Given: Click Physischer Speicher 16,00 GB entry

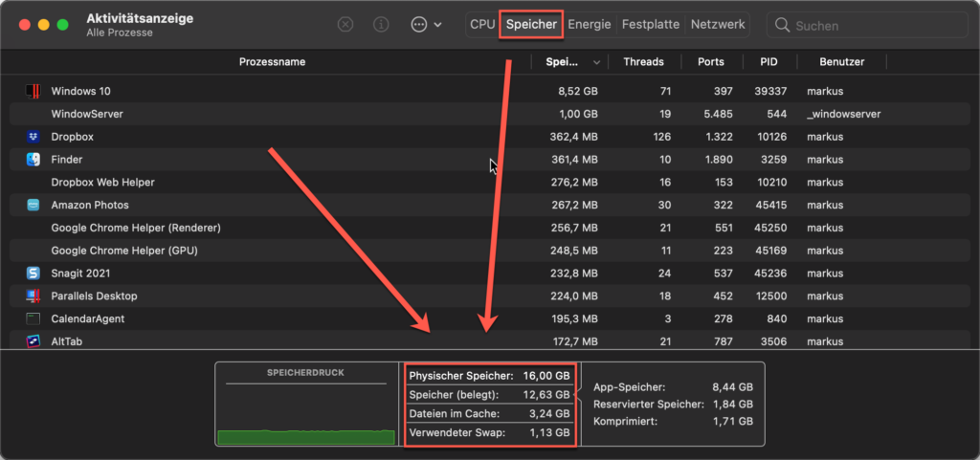Looking at the screenshot, I should pos(489,376).
